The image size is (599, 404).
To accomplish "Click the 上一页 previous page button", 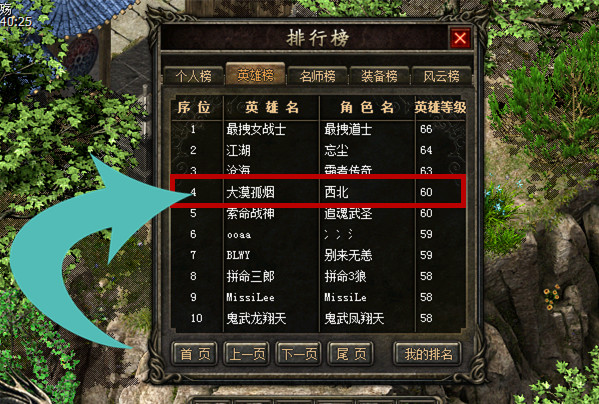I will click(x=247, y=354).
